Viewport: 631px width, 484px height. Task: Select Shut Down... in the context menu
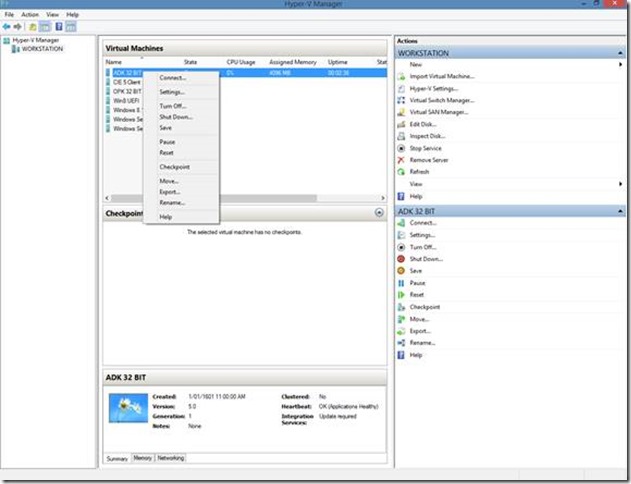(x=175, y=117)
